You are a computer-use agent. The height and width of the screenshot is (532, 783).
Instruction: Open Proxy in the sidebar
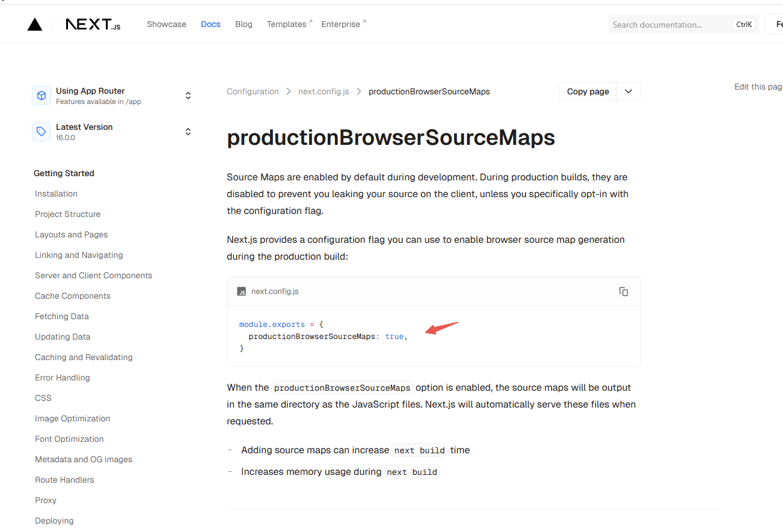tap(46, 500)
